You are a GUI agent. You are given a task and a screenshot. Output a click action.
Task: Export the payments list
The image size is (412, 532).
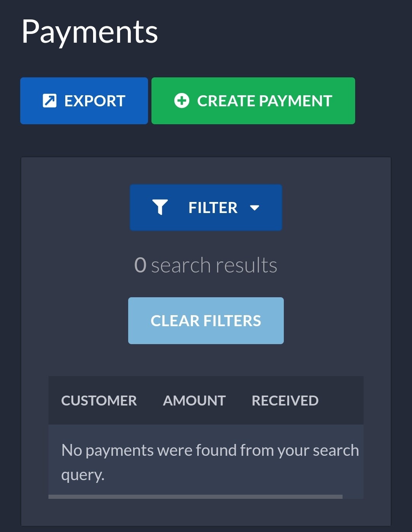point(84,101)
